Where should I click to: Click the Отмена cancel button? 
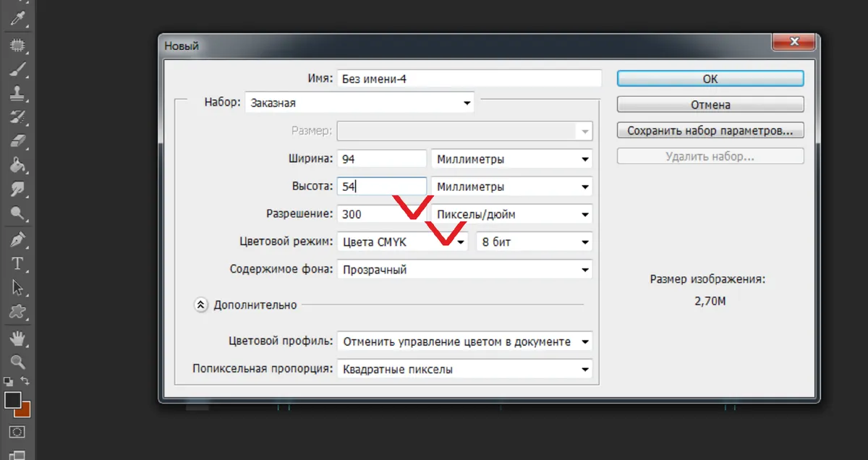tap(710, 105)
